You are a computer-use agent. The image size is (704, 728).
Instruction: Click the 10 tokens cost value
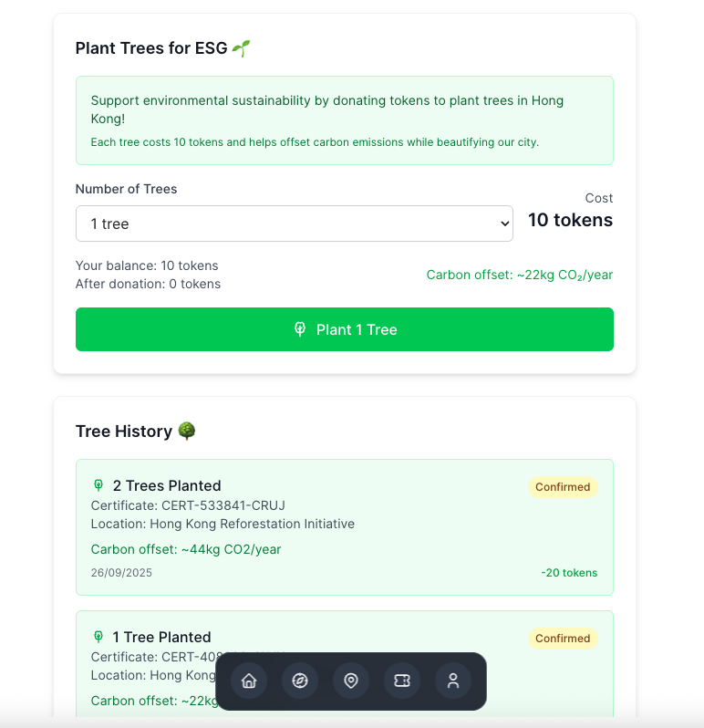(x=570, y=220)
